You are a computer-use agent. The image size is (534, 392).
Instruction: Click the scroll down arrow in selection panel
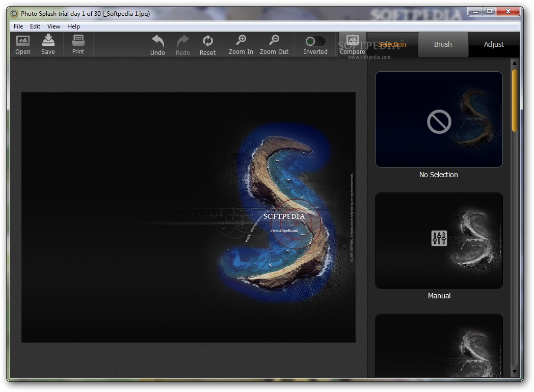coord(515,372)
